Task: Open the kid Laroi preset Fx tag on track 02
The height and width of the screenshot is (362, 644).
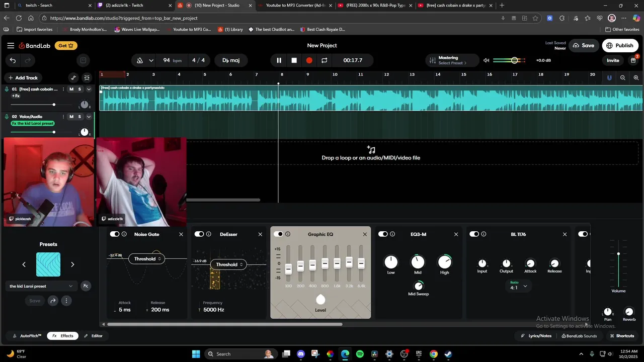Action: 33,124
